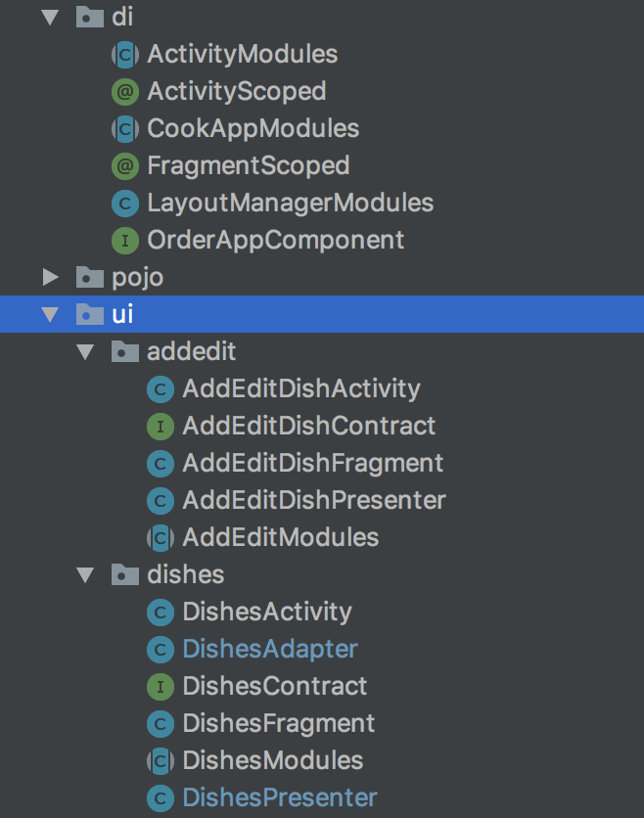Open the DishesContract interface
This screenshot has height=818, width=644.
tap(274, 686)
